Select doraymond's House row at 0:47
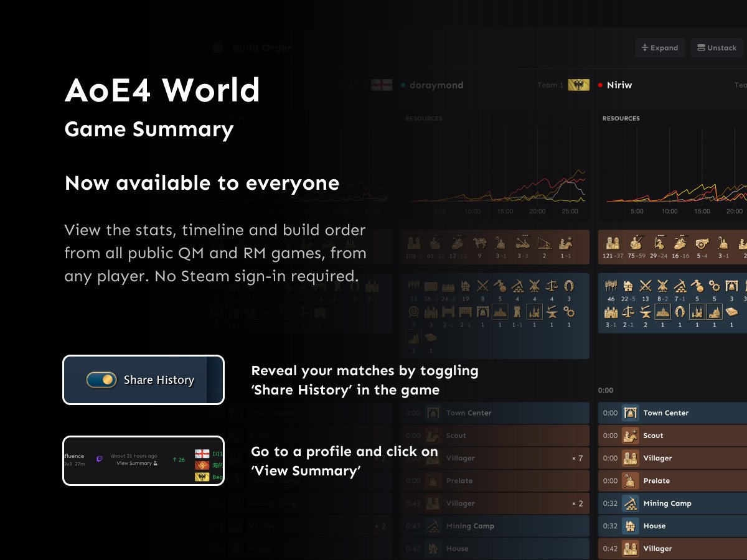The width and height of the screenshot is (747, 560). (x=495, y=548)
